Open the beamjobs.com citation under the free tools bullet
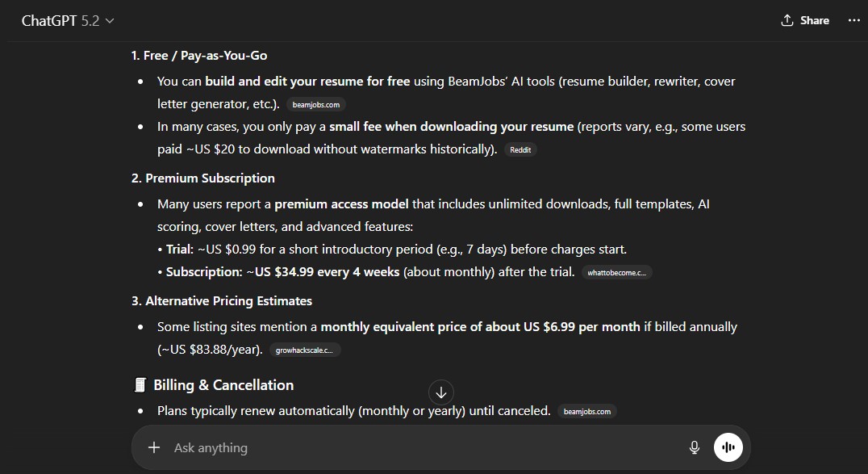This screenshot has height=474, width=868. pyautogui.click(x=315, y=104)
